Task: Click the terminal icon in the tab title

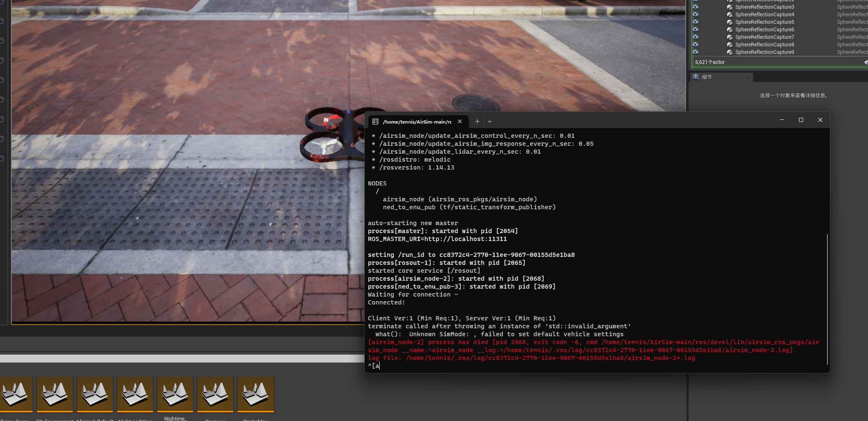Action: (375, 122)
